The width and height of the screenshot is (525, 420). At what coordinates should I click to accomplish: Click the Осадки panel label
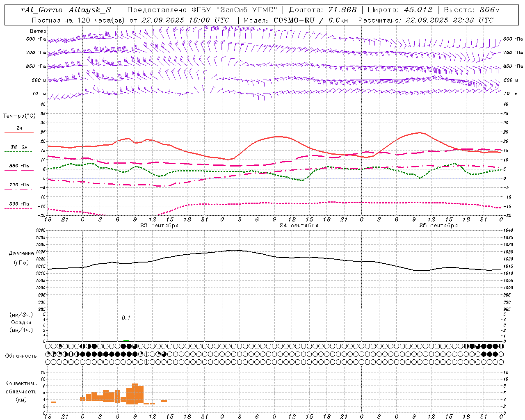tap(21, 322)
